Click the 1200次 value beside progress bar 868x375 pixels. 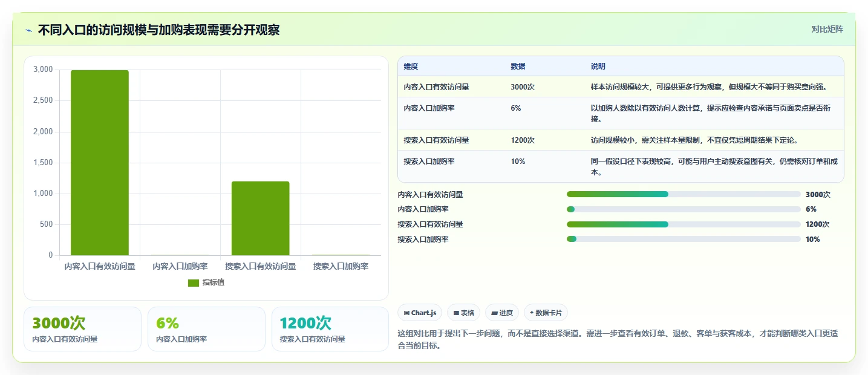point(818,224)
